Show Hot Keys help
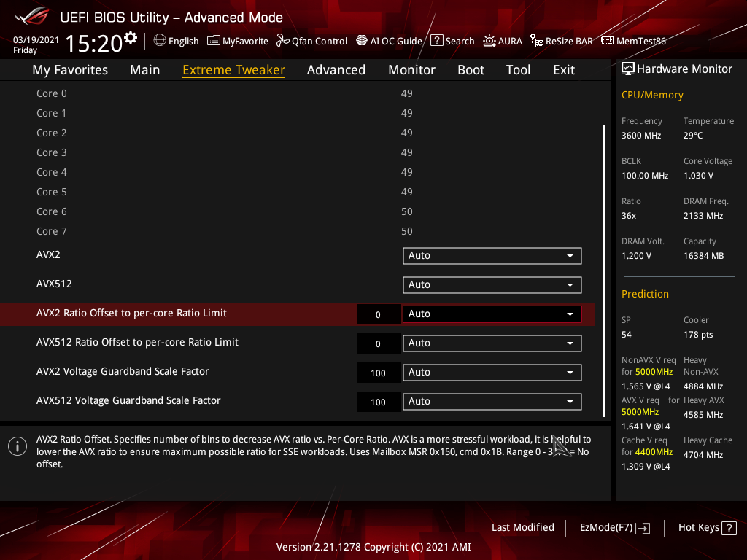The width and height of the screenshot is (747, 560). click(707, 528)
